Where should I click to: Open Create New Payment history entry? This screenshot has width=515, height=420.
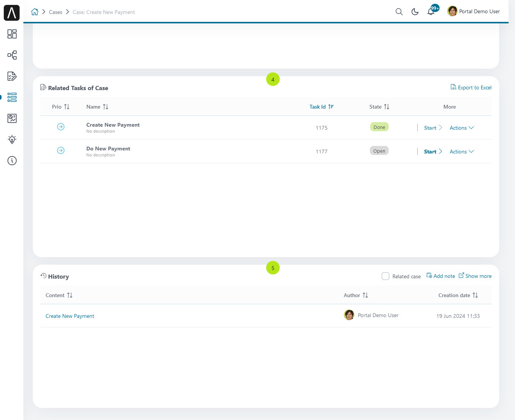70,316
